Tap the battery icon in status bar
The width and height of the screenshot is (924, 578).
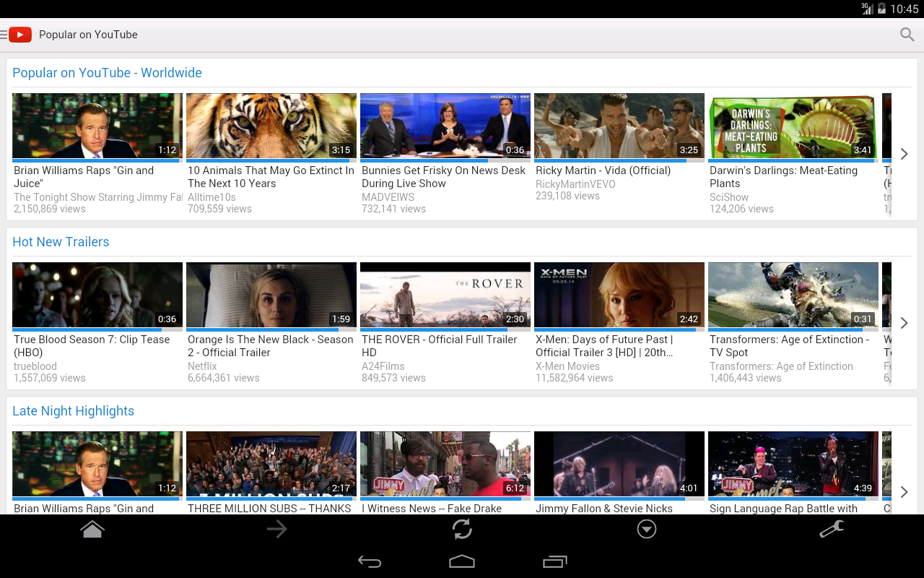[881, 9]
